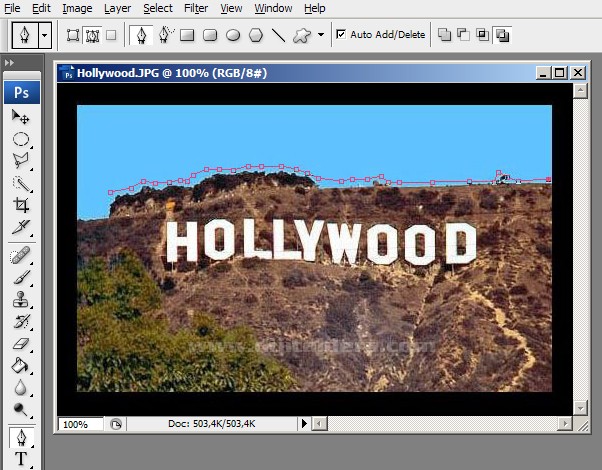Image resolution: width=602 pixels, height=470 pixels.
Task: Click the Pen tool preset icon
Action: coord(25,35)
